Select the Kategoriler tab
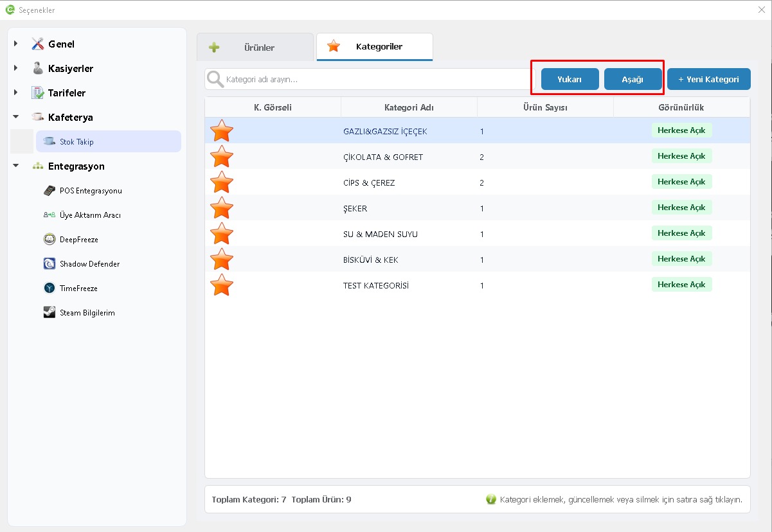 (x=375, y=47)
